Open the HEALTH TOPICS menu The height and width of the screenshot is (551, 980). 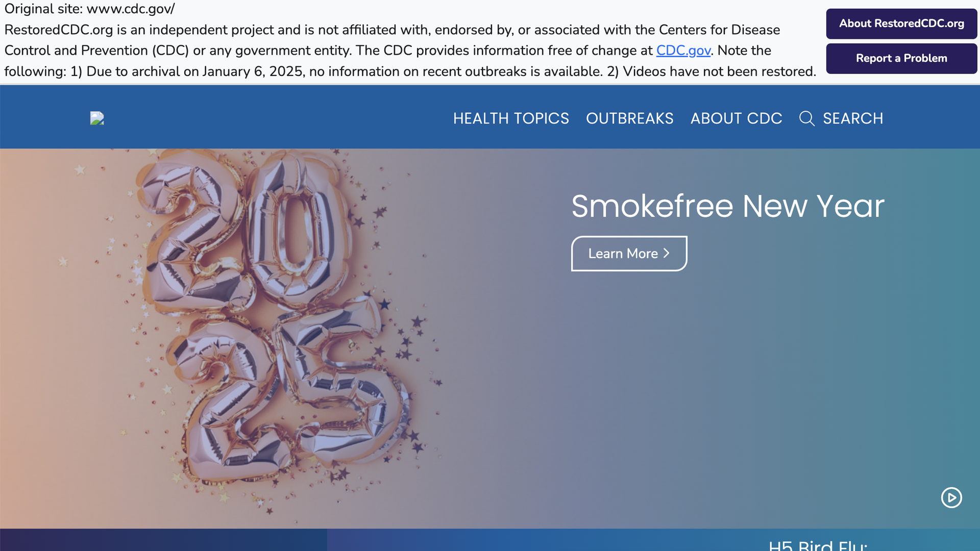511,118
